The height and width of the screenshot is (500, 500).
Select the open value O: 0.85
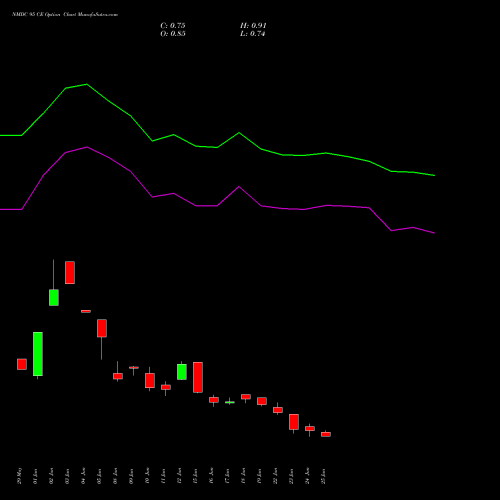coord(173,34)
